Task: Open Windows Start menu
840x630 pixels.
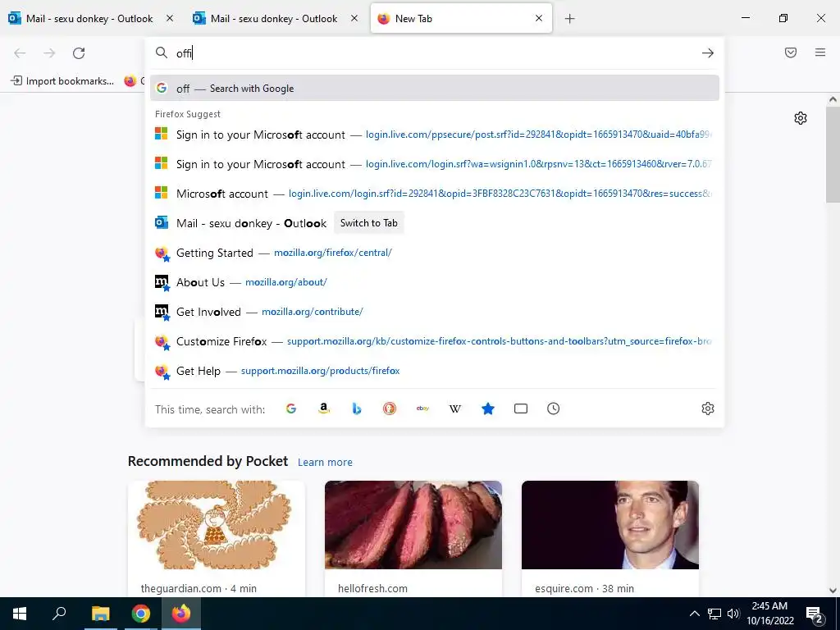Action: pos(20,614)
